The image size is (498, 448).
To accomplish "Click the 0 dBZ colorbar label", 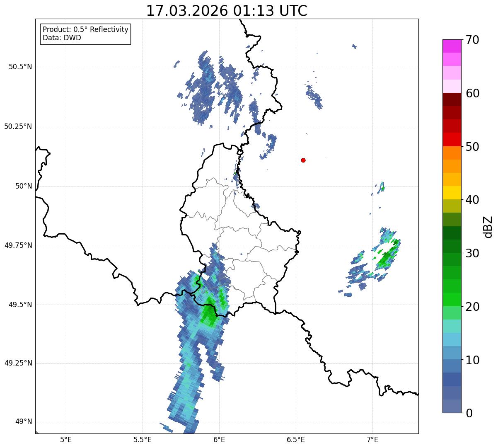I will click(x=469, y=413).
